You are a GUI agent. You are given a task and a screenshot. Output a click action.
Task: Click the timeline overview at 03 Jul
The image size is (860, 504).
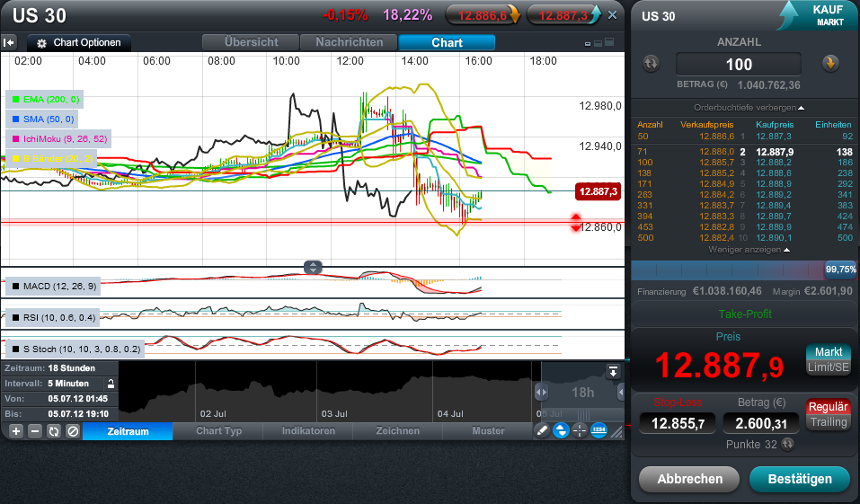(x=334, y=413)
